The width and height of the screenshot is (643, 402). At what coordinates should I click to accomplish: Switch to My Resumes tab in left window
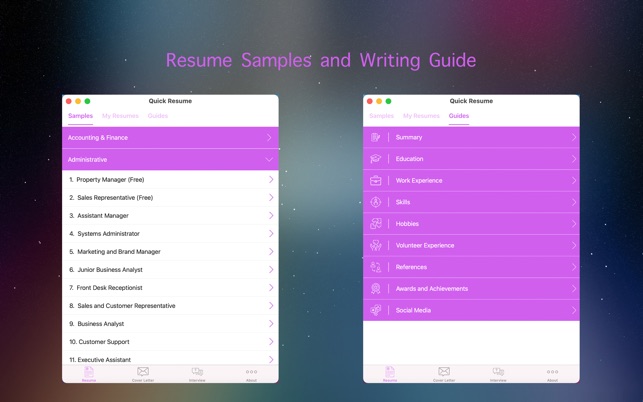[120, 116]
